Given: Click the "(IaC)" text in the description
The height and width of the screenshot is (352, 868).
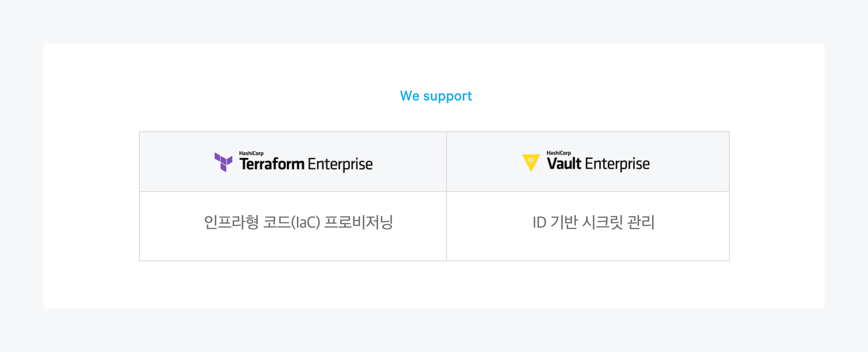Looking at the screenshot, I should click(x=306, y=222).
